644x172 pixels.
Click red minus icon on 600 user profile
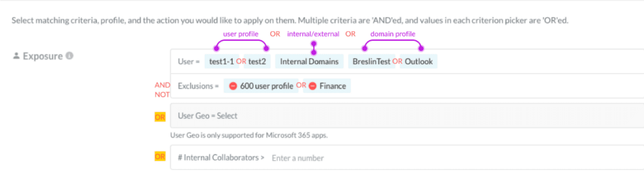tap(233, 86)
